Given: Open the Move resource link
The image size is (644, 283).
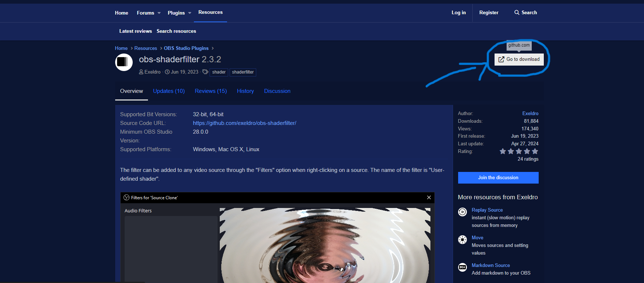Looking at the screenshot, I should point(477,238).
